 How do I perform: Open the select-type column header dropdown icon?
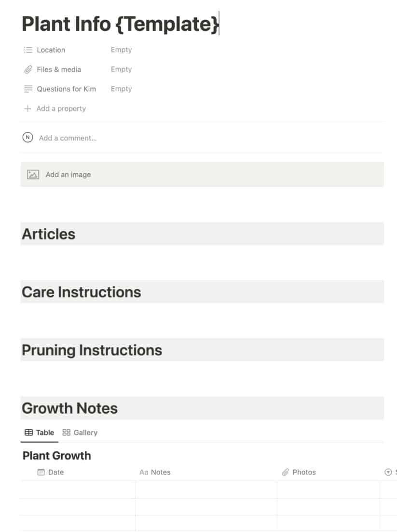pyautogui.click(x=388, y=472)
